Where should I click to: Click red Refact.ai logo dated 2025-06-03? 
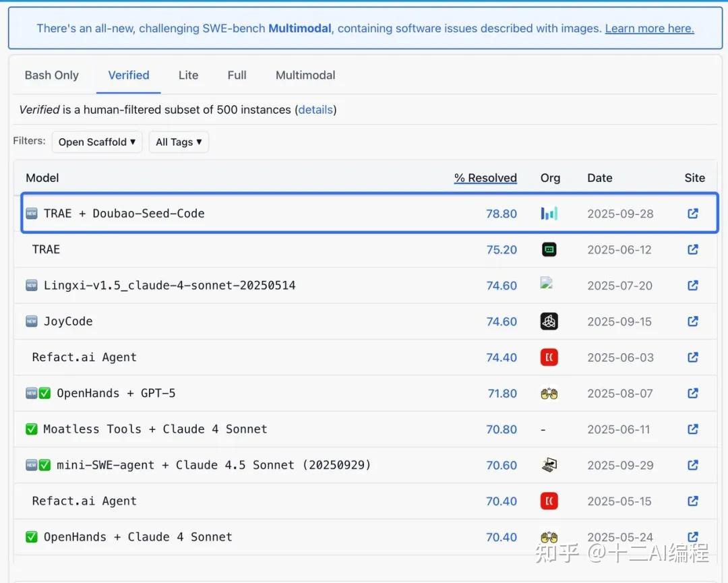[549, 357]
